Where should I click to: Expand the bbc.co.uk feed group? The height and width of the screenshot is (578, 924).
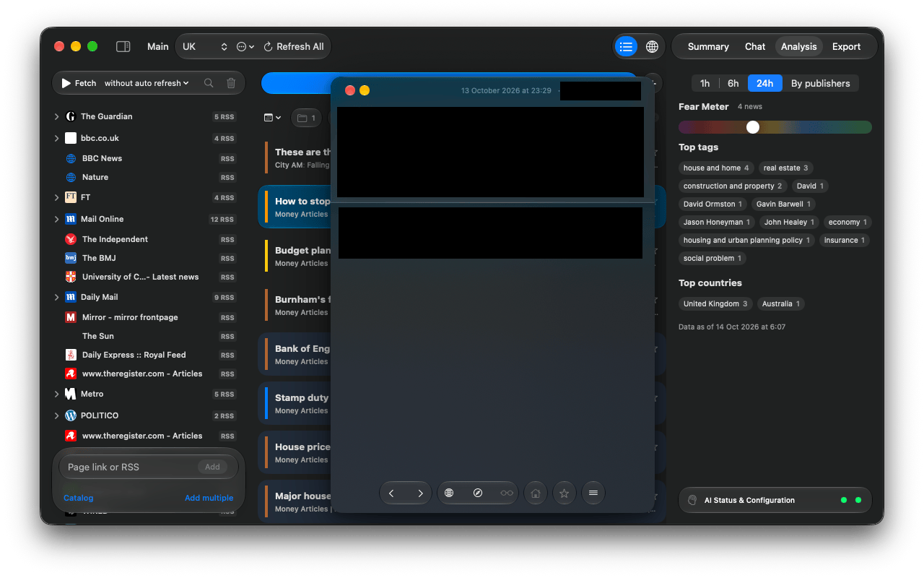(x=57, y=138)
